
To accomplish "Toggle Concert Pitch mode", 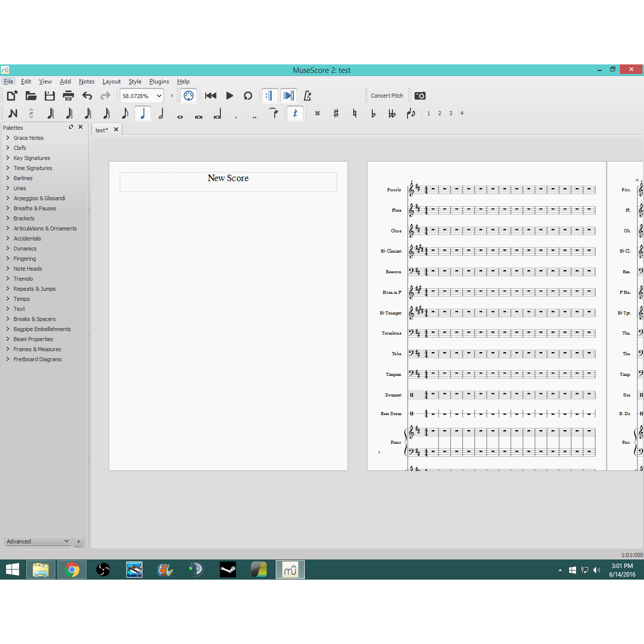I will point(387,95).
